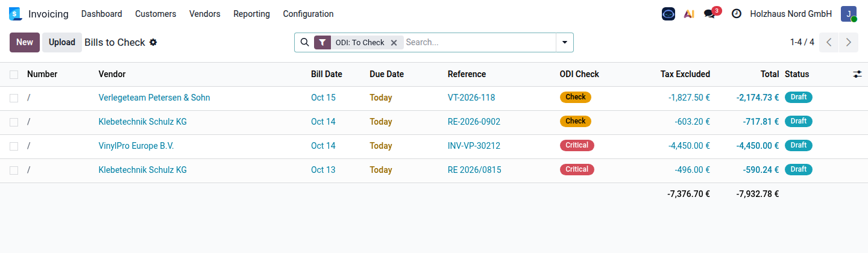
Task: Open the VinylPro Europe B.V. bill
Action: pos(136,146)
